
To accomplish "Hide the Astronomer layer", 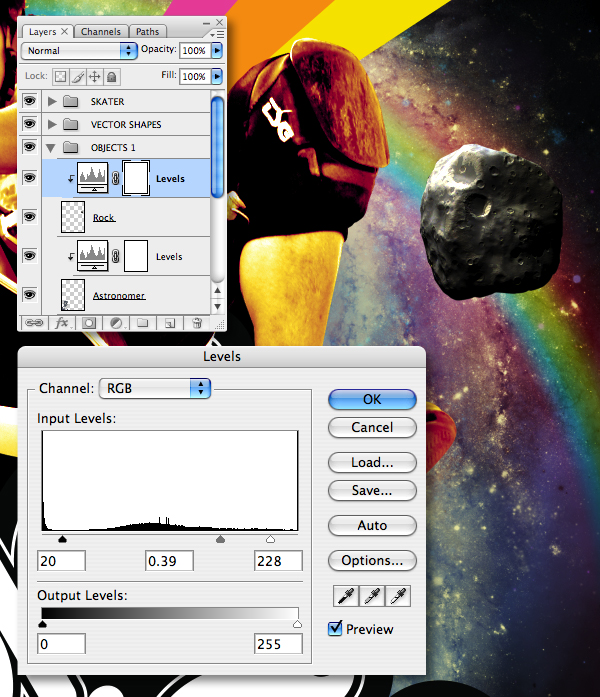I will [x=29, y=294].
